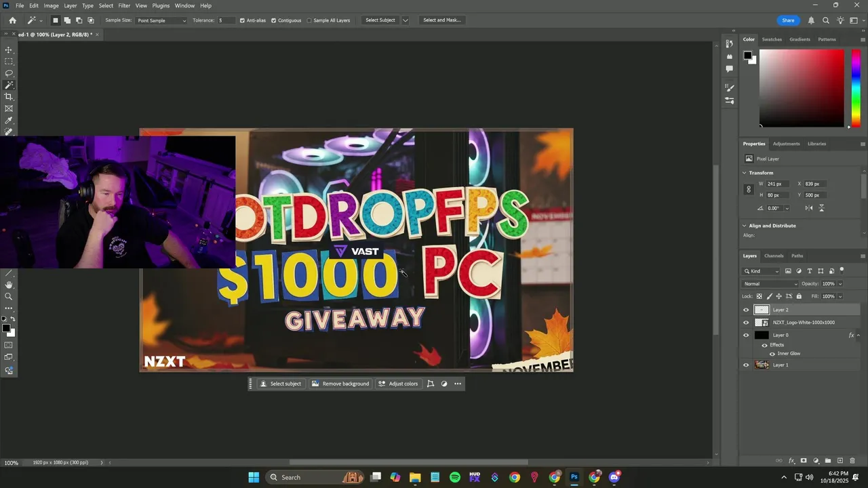This screenshot has width=868, height=488.
Task: Open the History panel icon
Action: tap(730, 44)
